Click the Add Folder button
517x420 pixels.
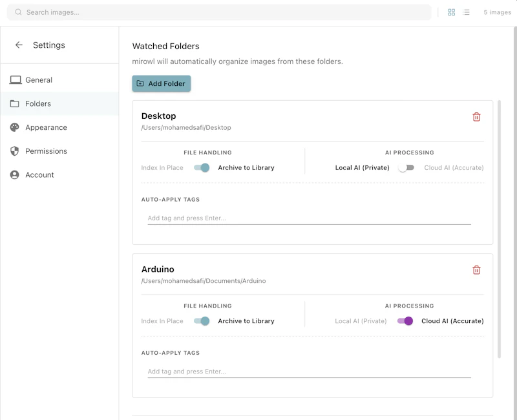[x=161, y=83]
